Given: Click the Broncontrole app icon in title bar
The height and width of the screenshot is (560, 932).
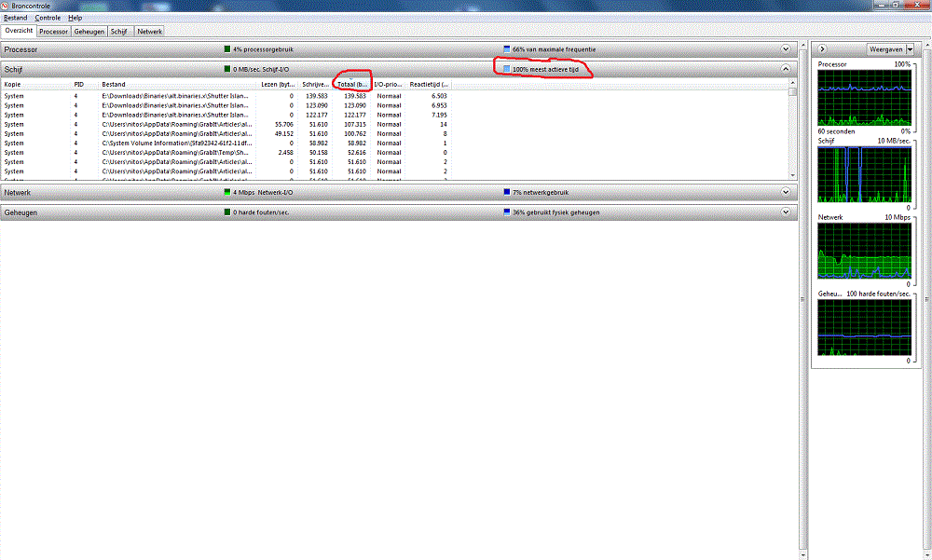Looking at the screenshot, I should (x=6, y=6).
